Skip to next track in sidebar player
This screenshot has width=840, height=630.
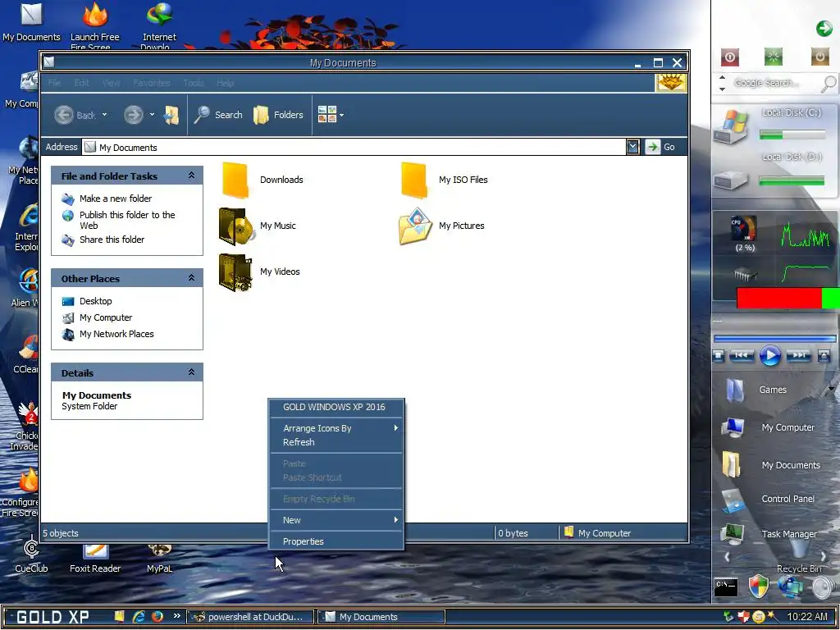798,355
